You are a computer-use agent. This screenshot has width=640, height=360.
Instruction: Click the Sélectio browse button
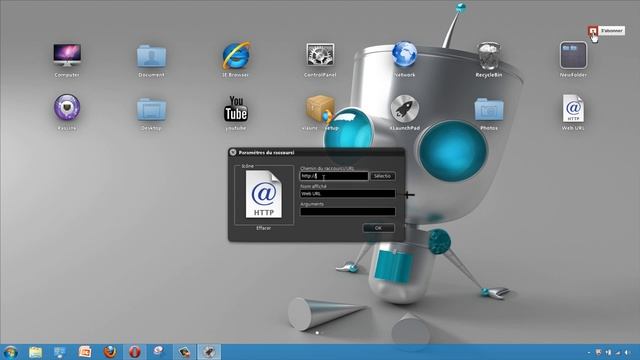(382, 176)
